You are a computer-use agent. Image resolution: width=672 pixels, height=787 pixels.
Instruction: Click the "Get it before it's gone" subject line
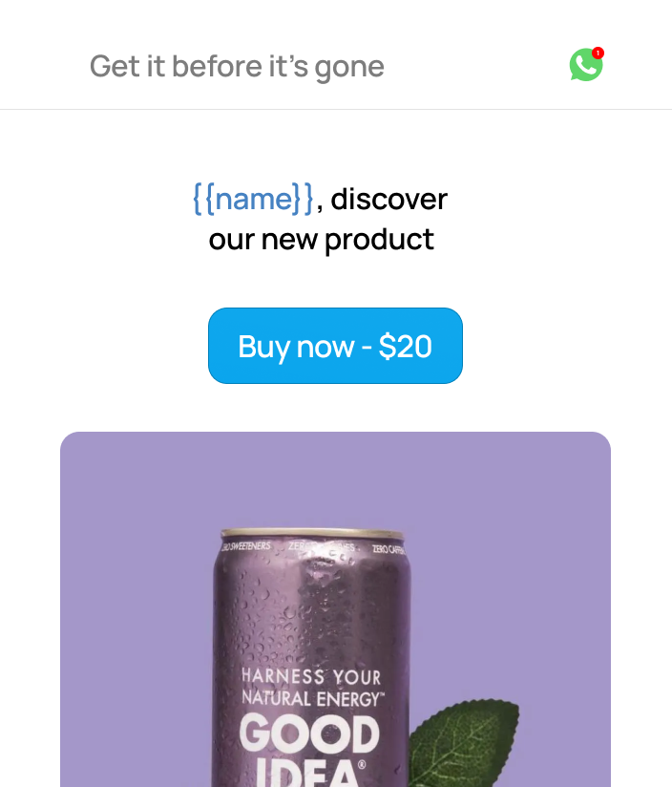click(x=237, y=67)
